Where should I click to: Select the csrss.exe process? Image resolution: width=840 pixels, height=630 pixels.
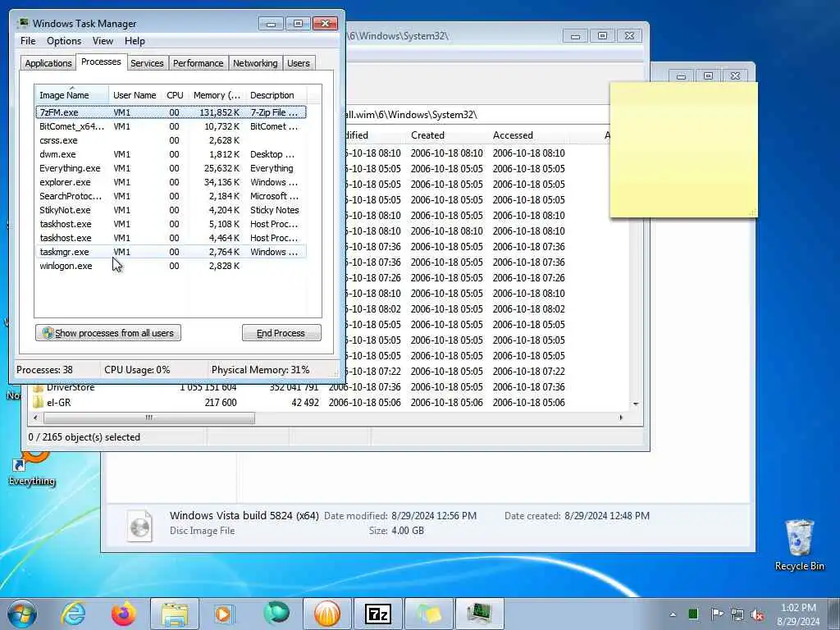(171, 140)
